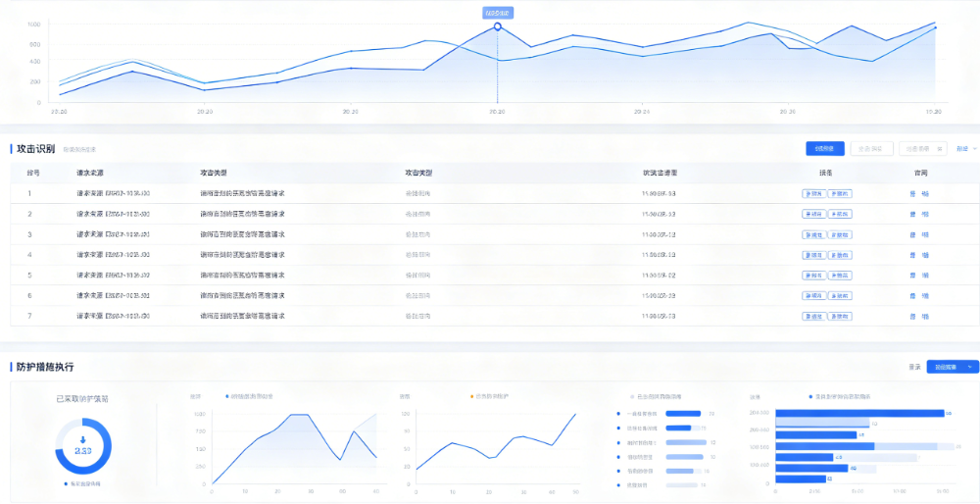
Task: Open the first blue action link in row 2
Action: (913, 214)
